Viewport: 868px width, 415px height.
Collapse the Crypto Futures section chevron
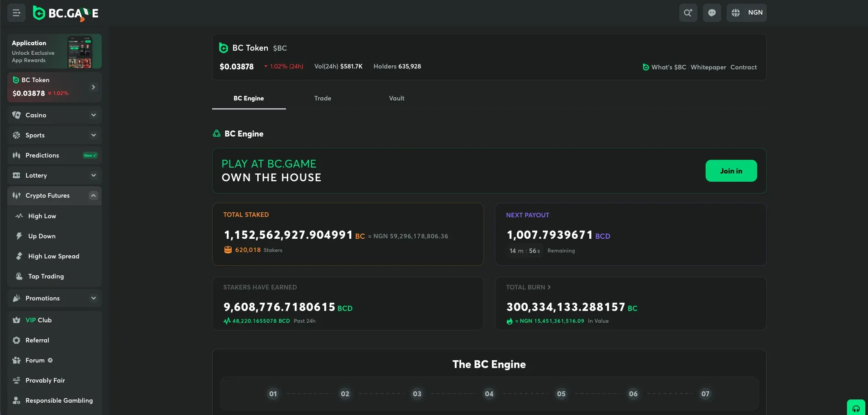pyautogui.click(x=94, y=195)
